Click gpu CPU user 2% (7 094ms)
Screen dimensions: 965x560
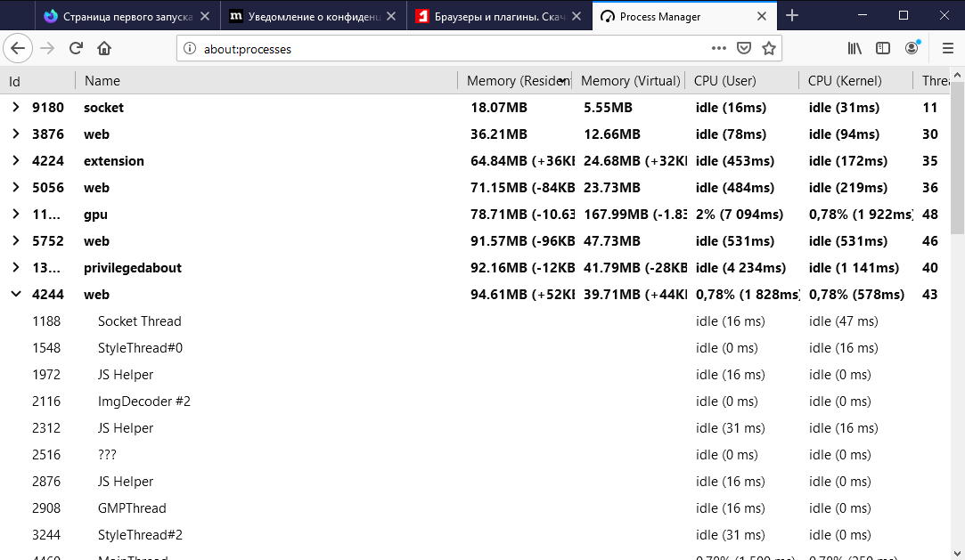pyautogui.click(x=740, y=214)
